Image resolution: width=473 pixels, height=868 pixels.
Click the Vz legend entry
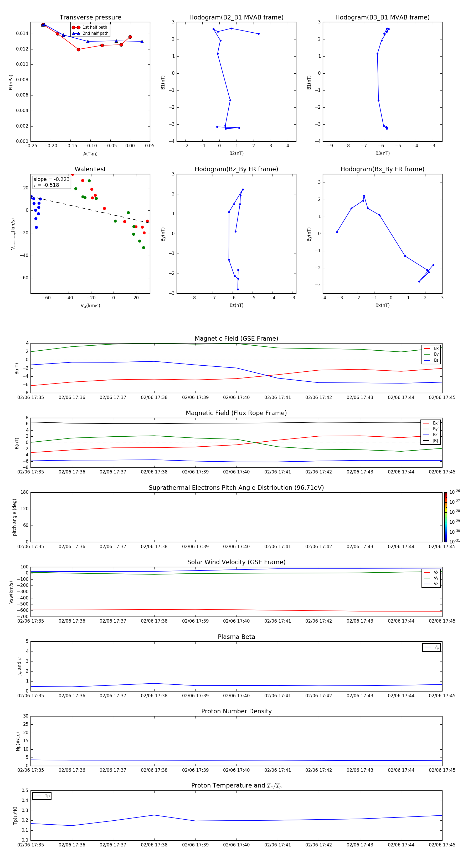coord(431,584)
